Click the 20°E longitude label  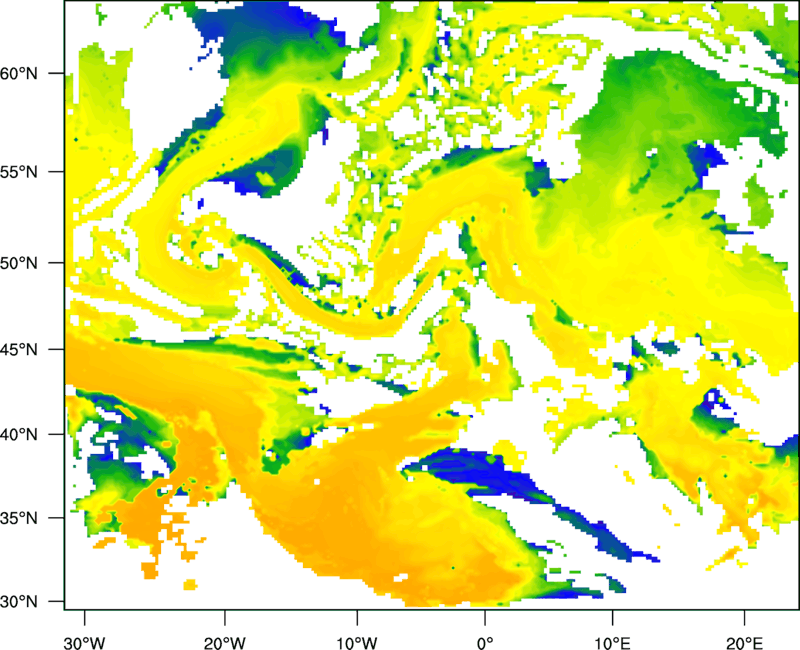point(744,643)
